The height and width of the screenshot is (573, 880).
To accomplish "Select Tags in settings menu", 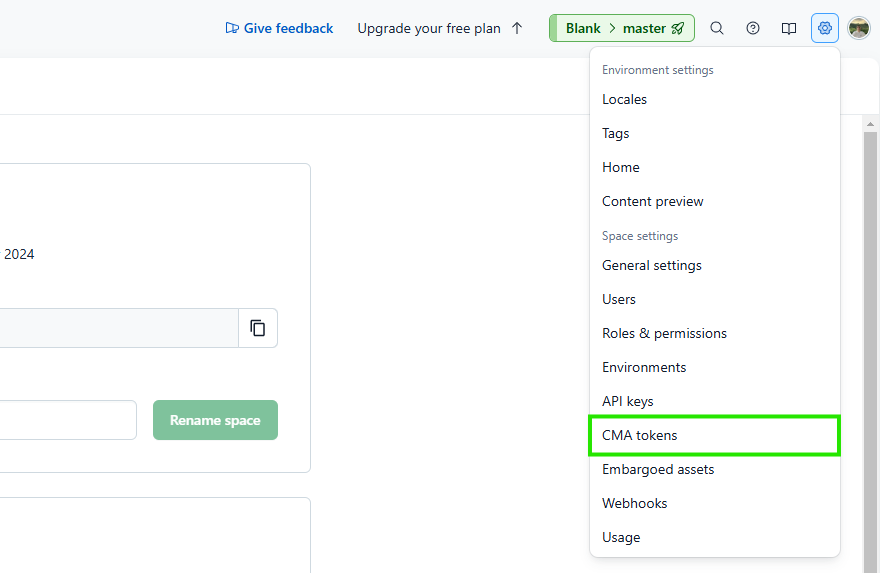I will 714,134.
